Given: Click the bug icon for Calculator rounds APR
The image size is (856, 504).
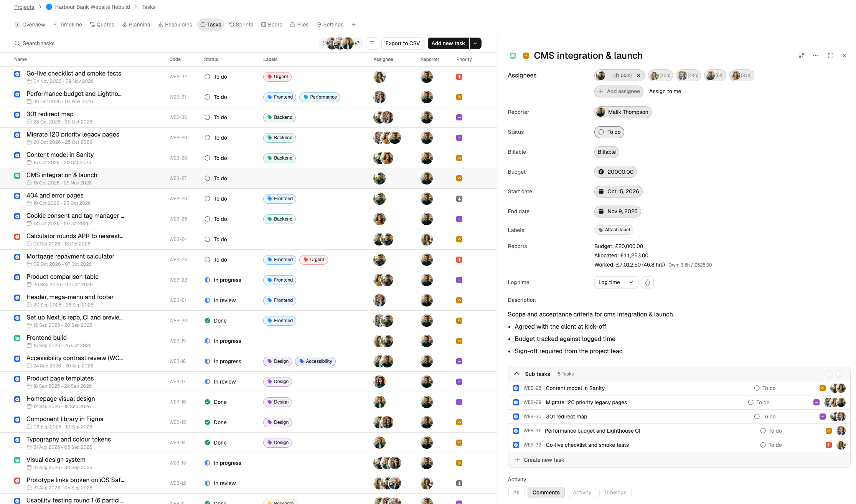Looking at the screenshot, I should coord(17,237).
